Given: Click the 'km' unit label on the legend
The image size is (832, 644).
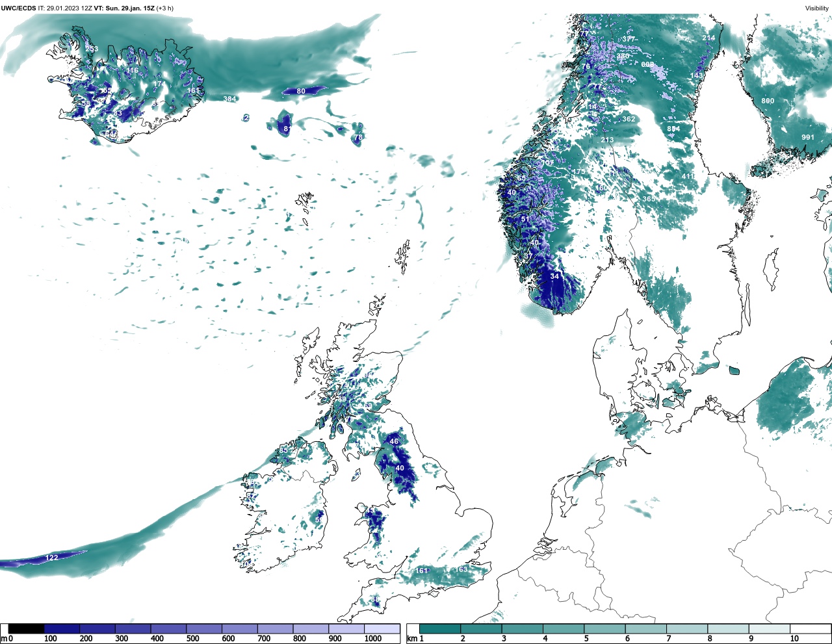Looking at the screenshot, I should (412, 639).
